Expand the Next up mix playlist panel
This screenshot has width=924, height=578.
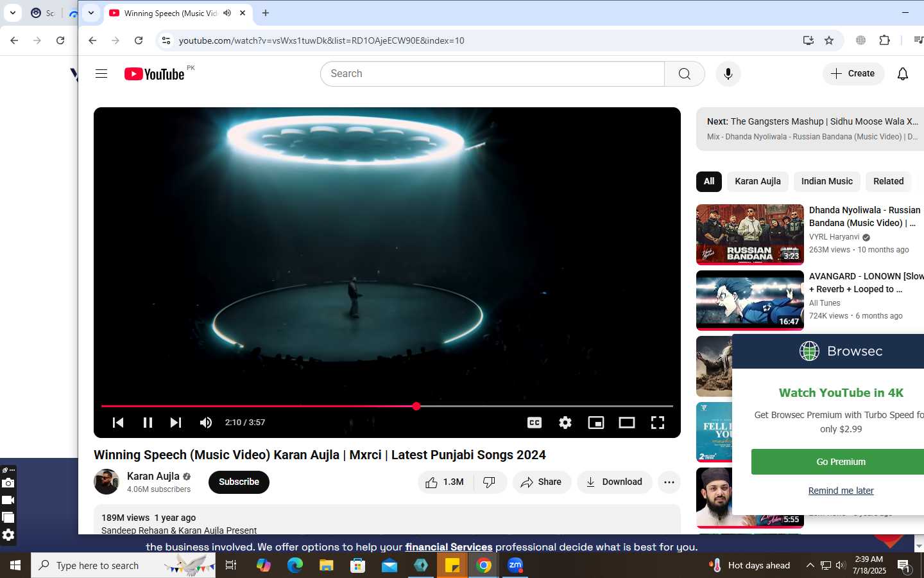click(x=810, y=128)
